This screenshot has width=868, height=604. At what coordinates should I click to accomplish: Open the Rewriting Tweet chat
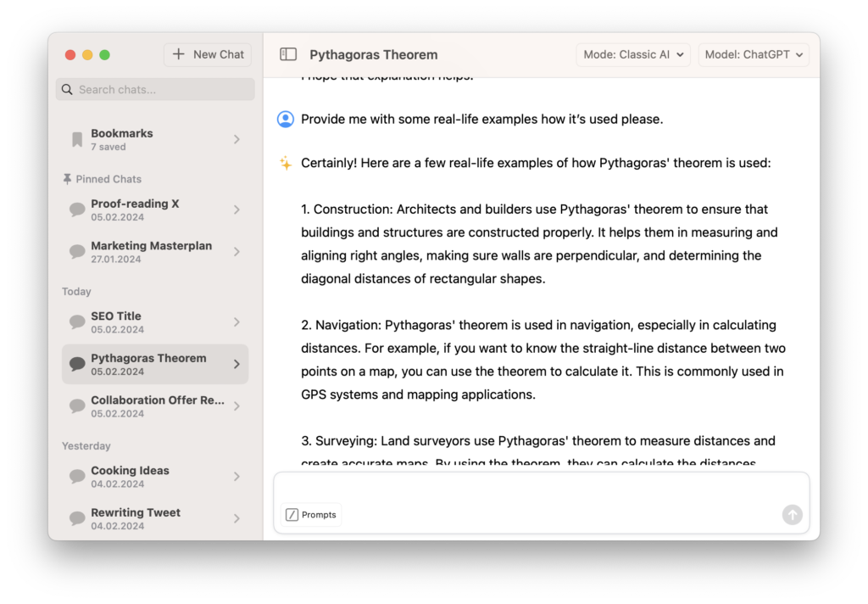pyautogui.click(x=155, y=518)
